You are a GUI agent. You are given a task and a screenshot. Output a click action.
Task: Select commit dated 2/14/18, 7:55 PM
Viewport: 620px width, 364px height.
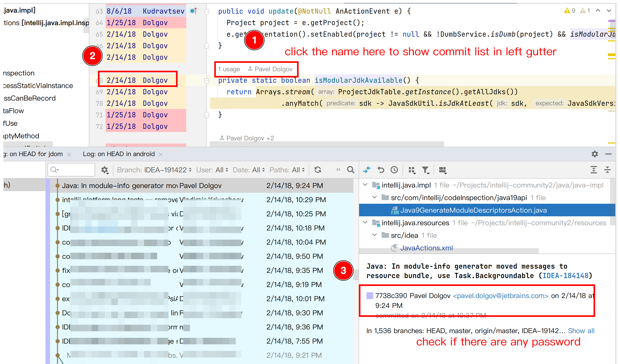click(x=202, y=341)
